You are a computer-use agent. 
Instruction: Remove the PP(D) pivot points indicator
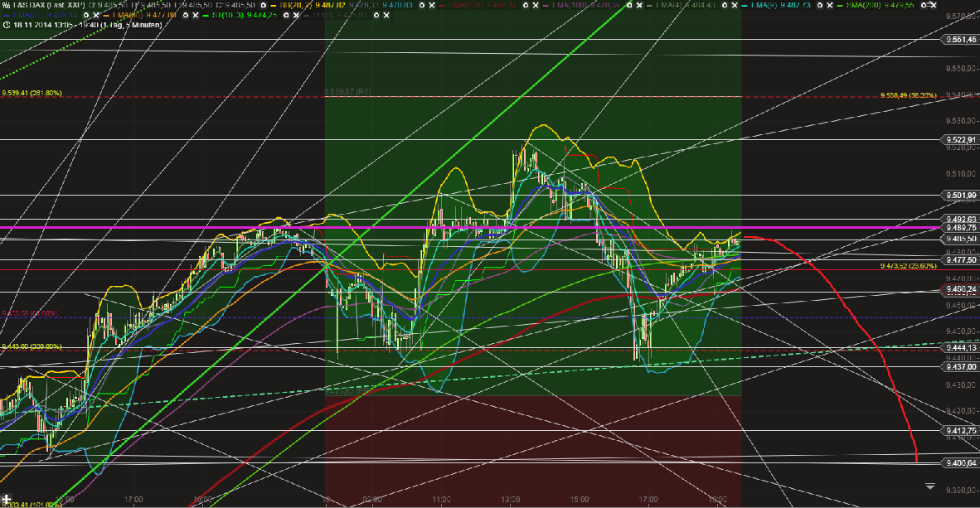coord(386,15)
